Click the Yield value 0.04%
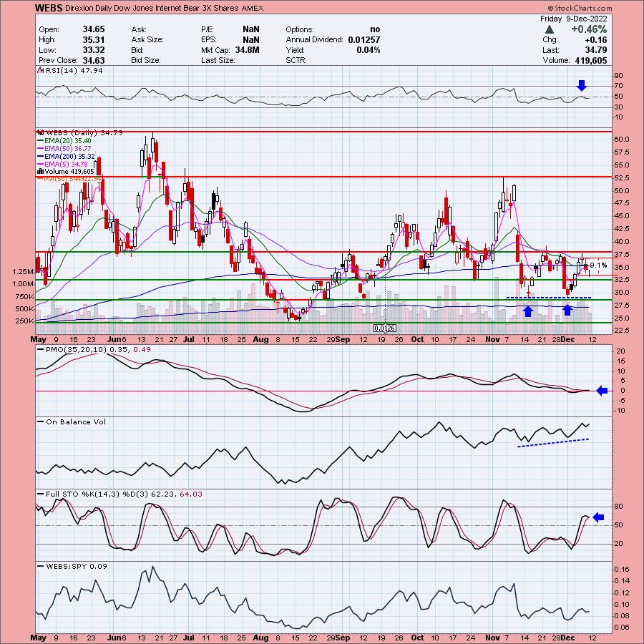This screenshot has height=644, width=644. tap(369, 49)
